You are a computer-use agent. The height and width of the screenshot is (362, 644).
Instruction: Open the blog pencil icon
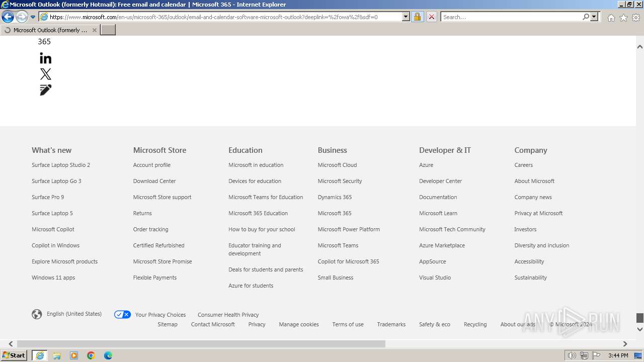coord(46,90)
